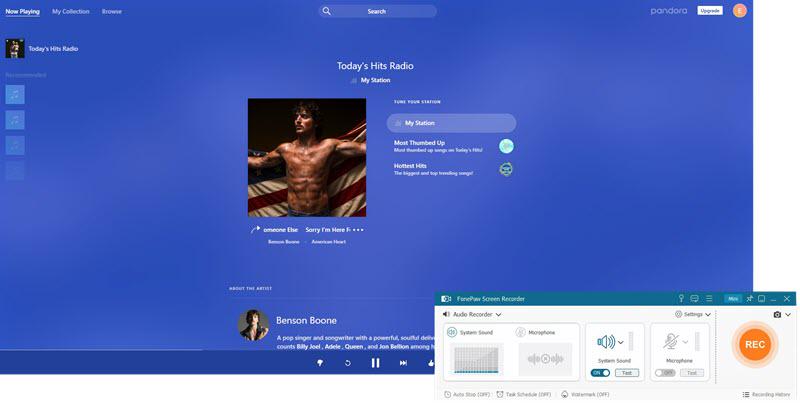
Task: Switch FonePaw to Mini mode
Action: (x=733, y=299)
